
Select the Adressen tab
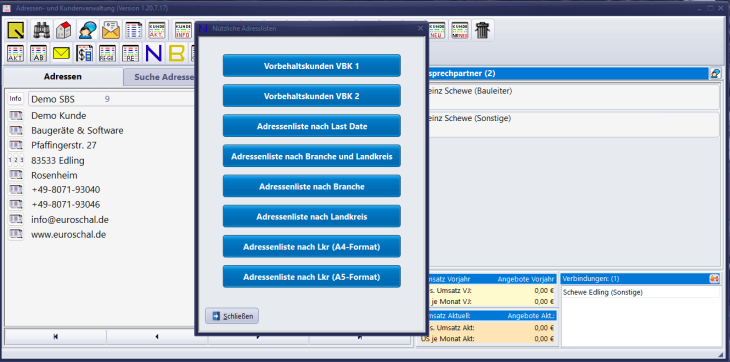pyautogui.click(x=63, y=76)
